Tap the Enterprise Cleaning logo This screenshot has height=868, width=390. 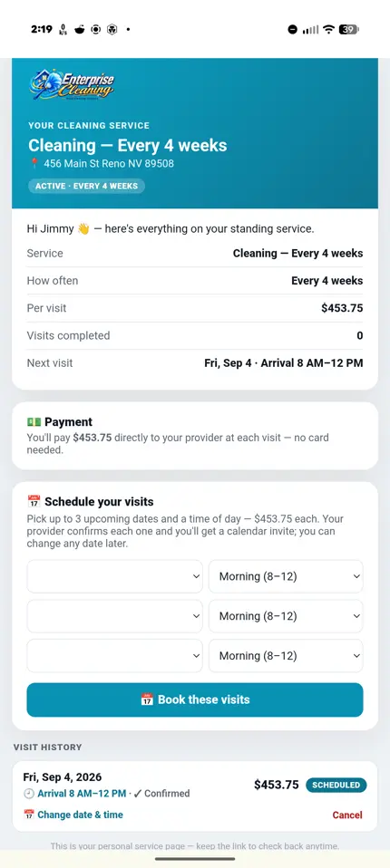(72, 84)
